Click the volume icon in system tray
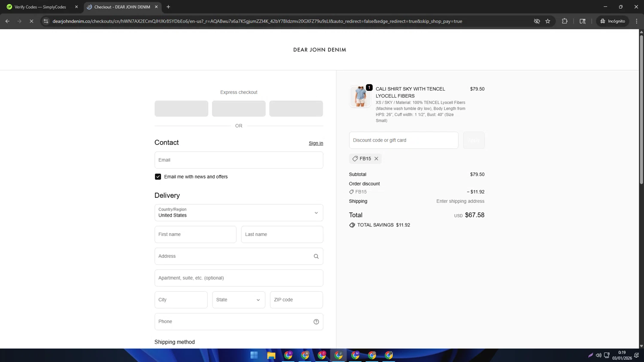This screenshot has width=644, height=362. [598, 355]
